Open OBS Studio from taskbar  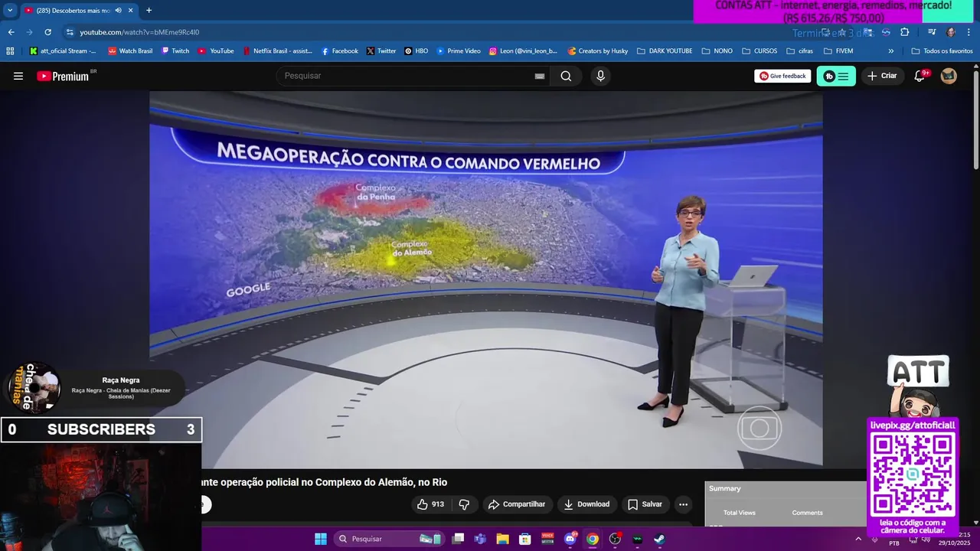(615, 539)
